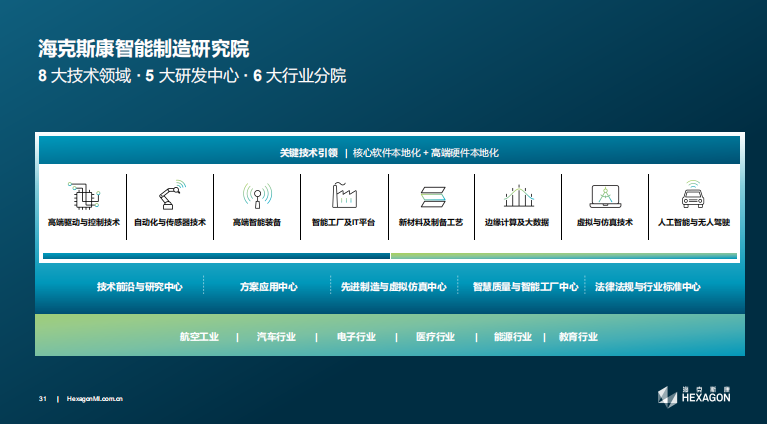This screenshot has height=424, width=767.
Task: Click 法律法规与行业标准中心 text
Action: (648, 287)
